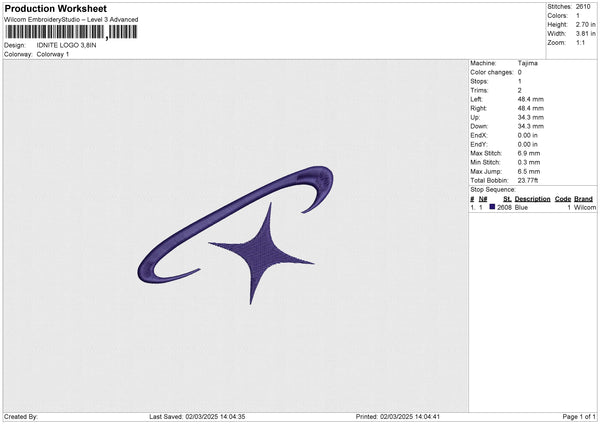Viewport: 600px width, 424px height.
Task: Click 'Wilcom EmbroideryStudio – Level 3 Advanced' text
Action: click(x=71, y=20)
